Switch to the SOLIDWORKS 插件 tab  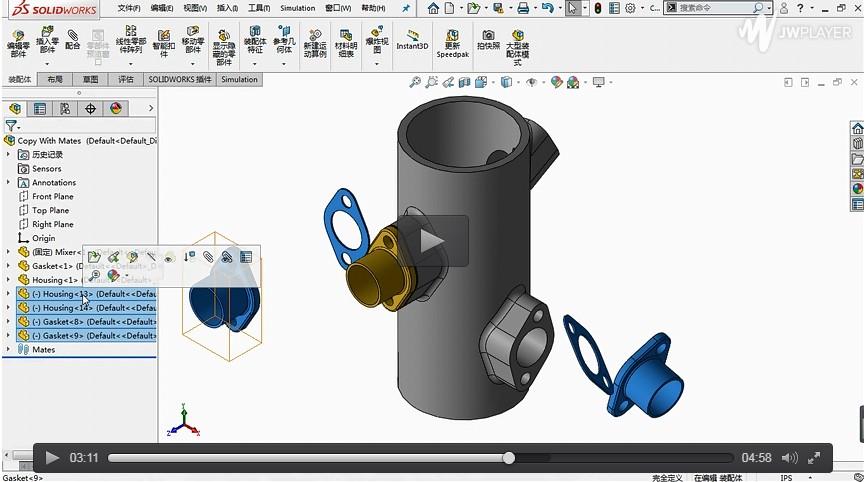(x=179, y=80)
